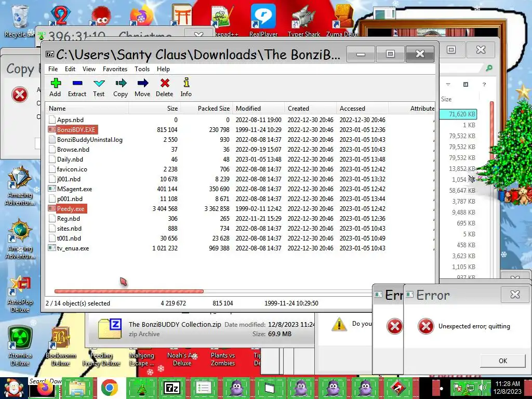Click the Recycle Bin desktop icon
The height and width of the screenshot is (399, 532).
click(x=19, y=21)
